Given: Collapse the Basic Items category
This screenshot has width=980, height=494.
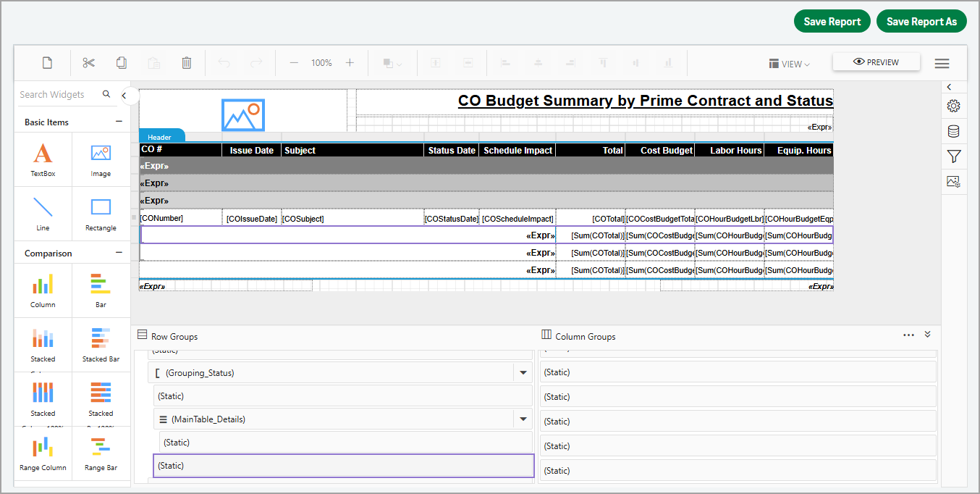Looking at the screenshot, I should [119, 122].
